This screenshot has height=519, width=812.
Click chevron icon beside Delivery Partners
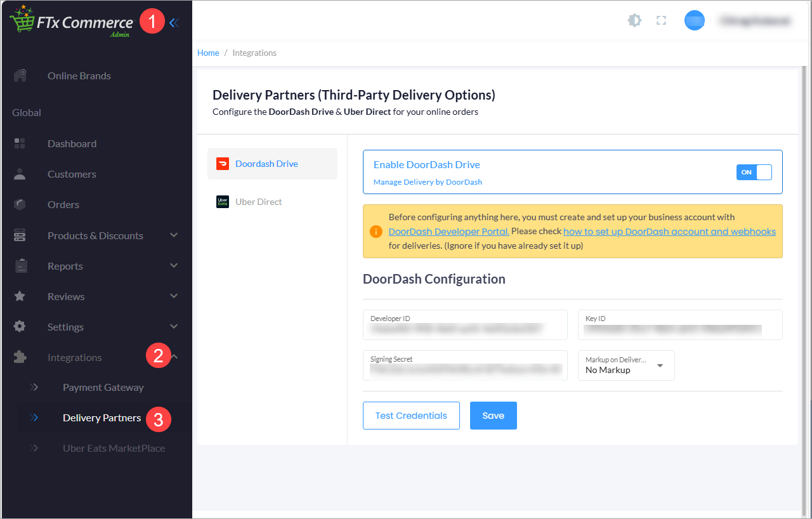point(34,417)
